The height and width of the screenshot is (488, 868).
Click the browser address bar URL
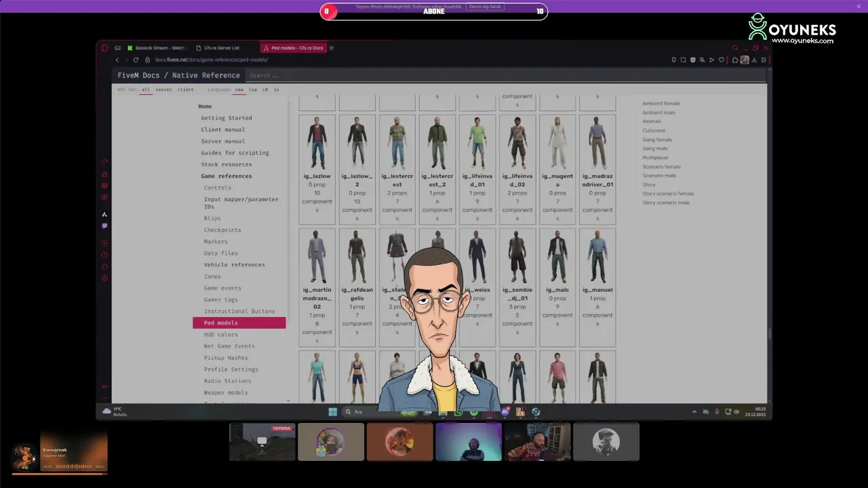tap(212, 60)
